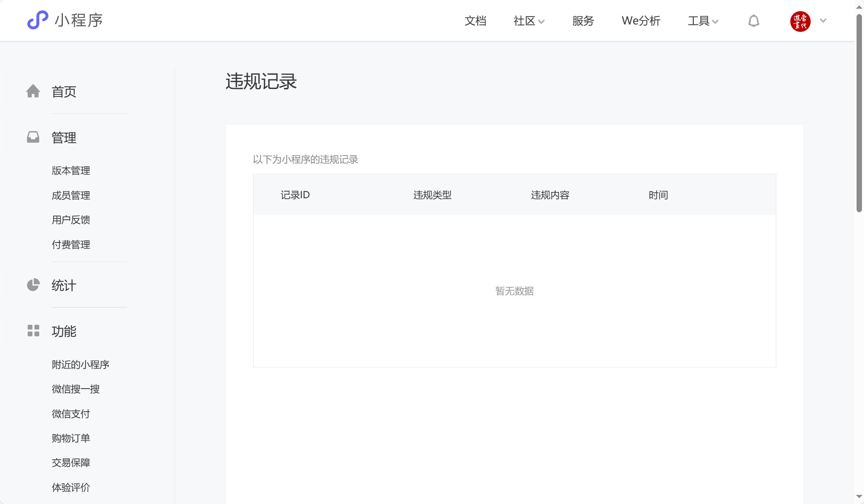
Task: Go to We分析 in top navigation
Action: (641, 21)
